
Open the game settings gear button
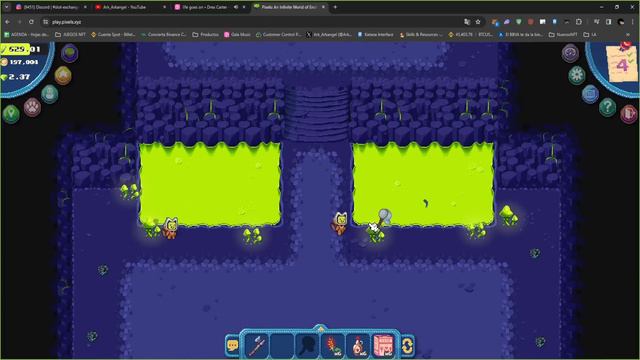577,75
